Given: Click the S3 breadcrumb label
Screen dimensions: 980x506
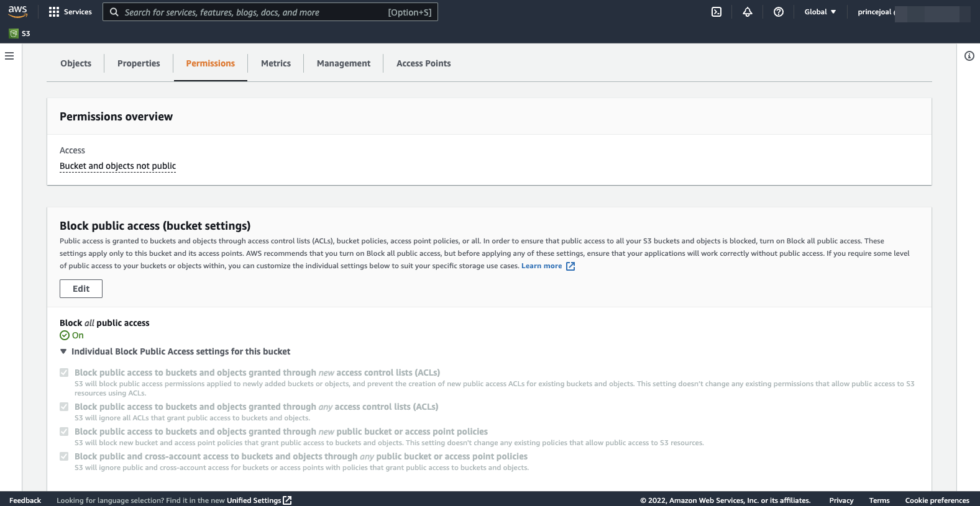Looking at the screenshot, I should tap(26, 34).
